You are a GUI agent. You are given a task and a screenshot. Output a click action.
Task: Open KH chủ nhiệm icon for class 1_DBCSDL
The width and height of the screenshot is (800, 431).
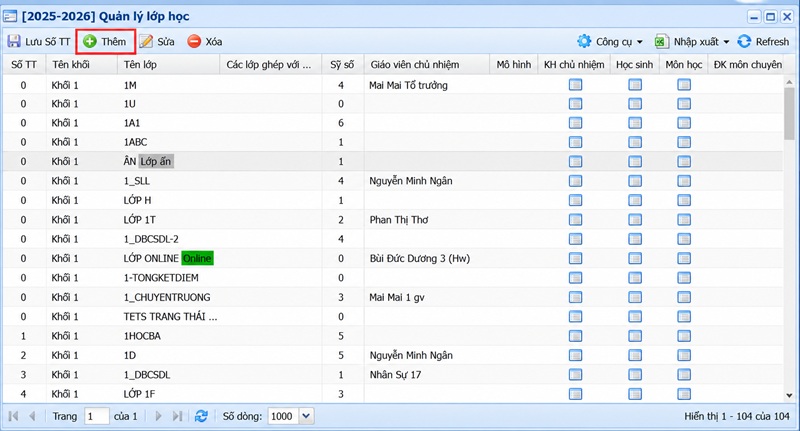(575, 374)
